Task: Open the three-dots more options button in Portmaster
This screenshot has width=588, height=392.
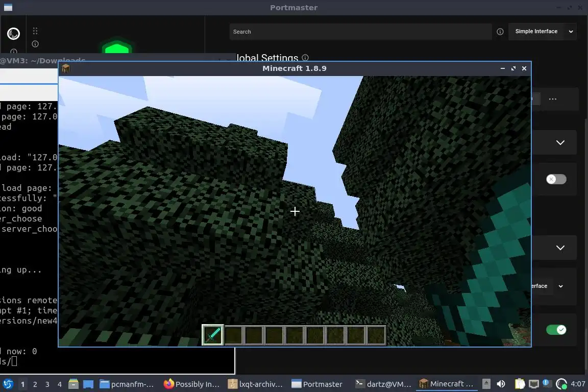Action: point(553,99)
